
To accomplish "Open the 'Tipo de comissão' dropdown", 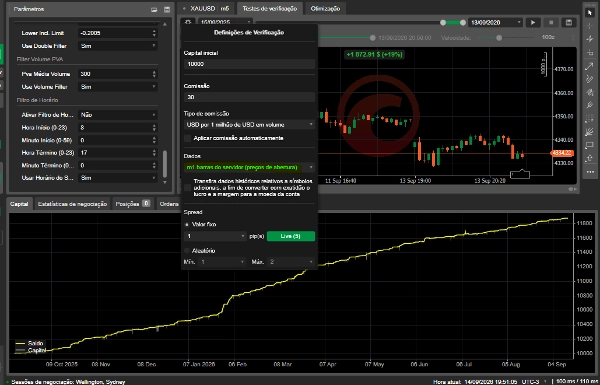I will [249, 125].
